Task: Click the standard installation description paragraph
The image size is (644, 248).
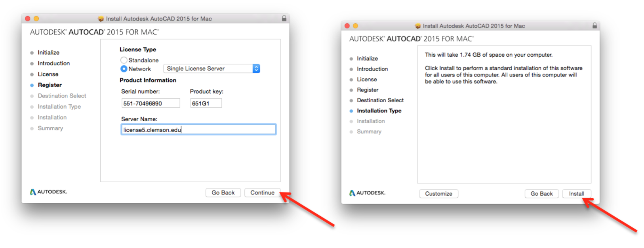Action: pyautogui.click(x=504, y=75)
